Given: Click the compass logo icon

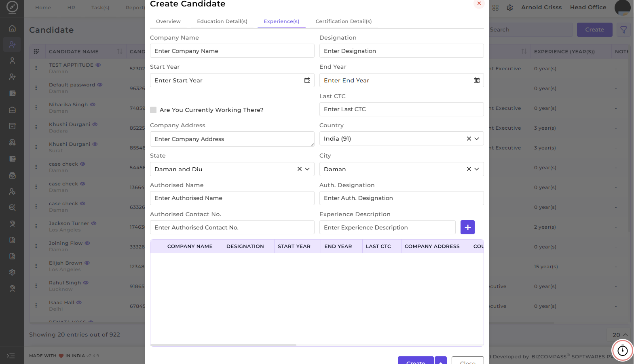Looking at the screenshot, I should pyautogui.click(x=12, y=7).
